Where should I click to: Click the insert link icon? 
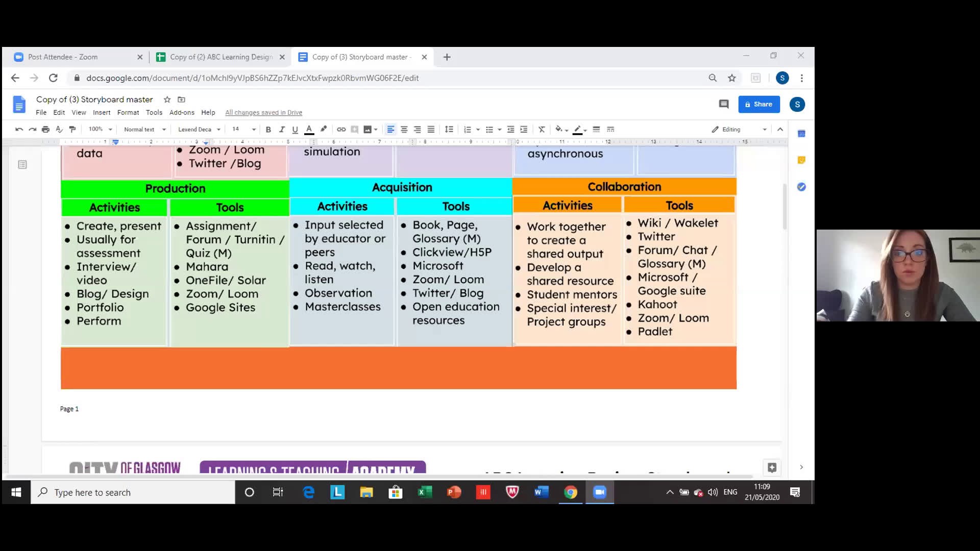tap(341, 130)
